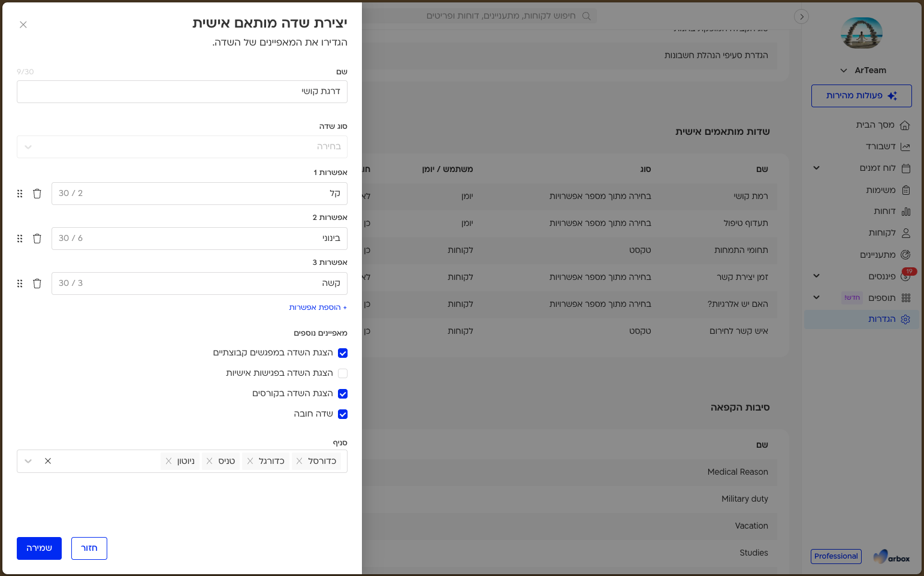
Task: Toggle the 'שדה חובה' required checkbox
Action: [343, 414]
